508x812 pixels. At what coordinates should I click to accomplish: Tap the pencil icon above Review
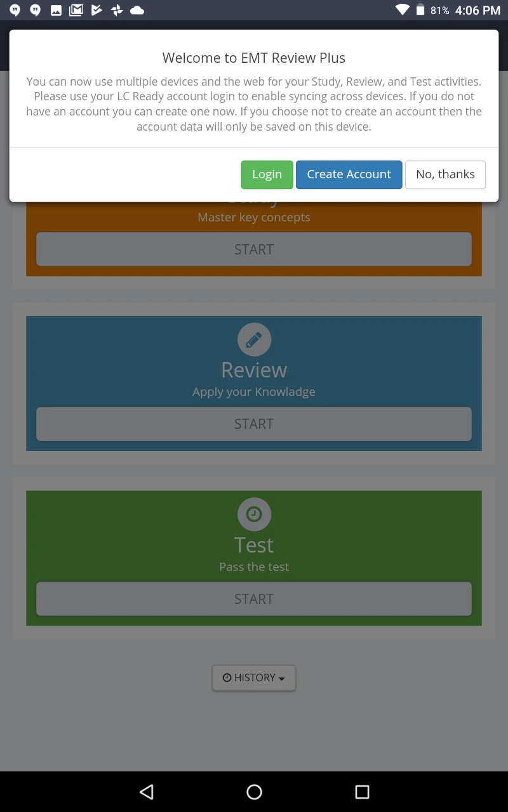tap(254, 340)
